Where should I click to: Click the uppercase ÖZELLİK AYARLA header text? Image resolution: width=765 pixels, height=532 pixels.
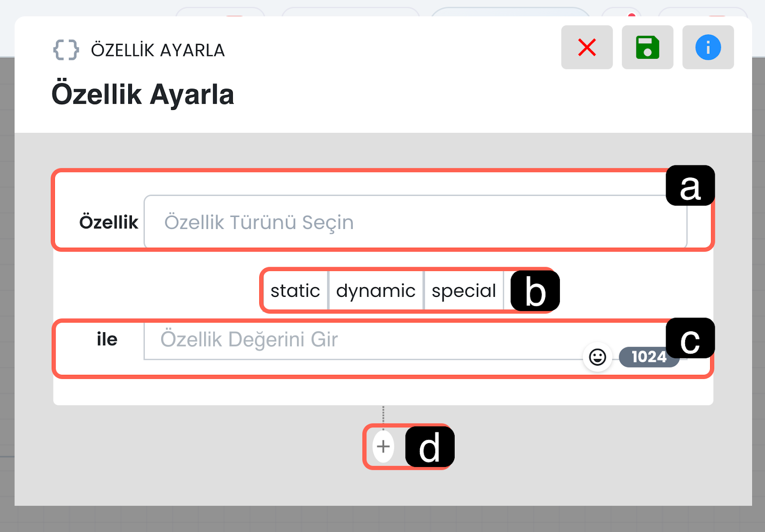pyautogui.click(x=158, y=50)
